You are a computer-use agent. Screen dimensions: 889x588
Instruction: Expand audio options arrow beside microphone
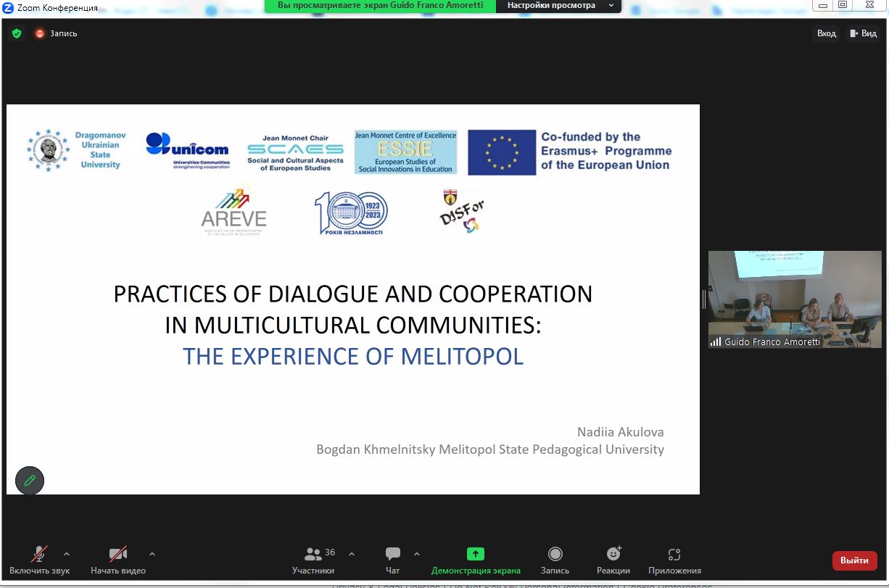tap(67, 554)
